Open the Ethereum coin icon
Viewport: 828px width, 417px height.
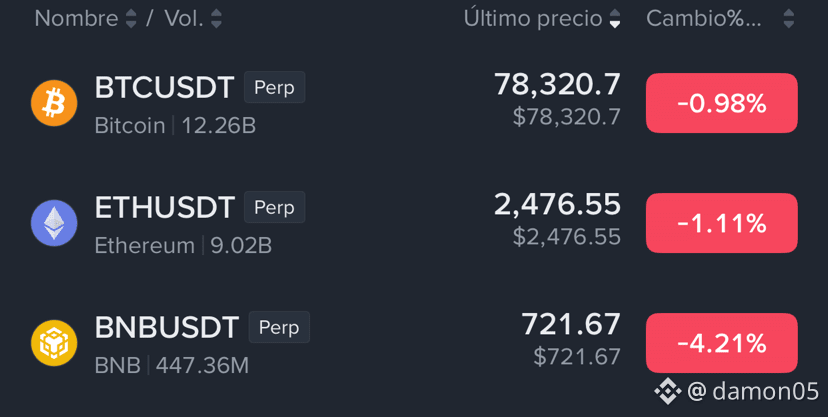54,223
